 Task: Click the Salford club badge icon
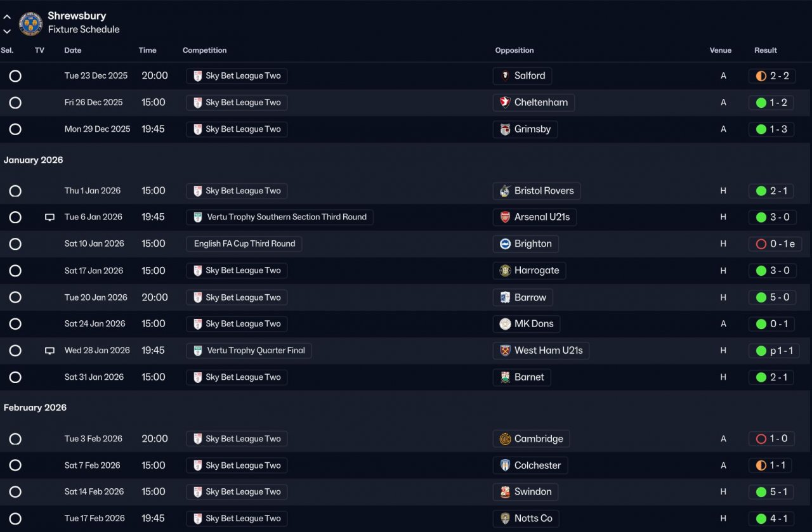505,76
